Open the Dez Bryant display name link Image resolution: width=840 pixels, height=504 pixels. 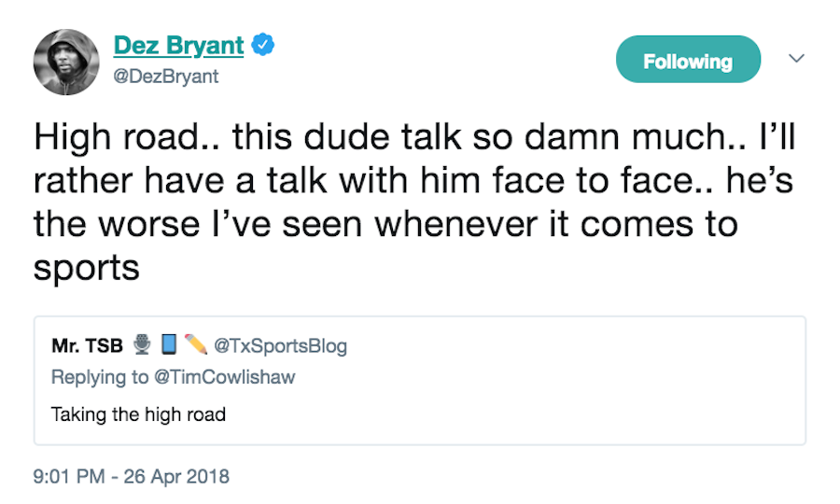(178, 45)
